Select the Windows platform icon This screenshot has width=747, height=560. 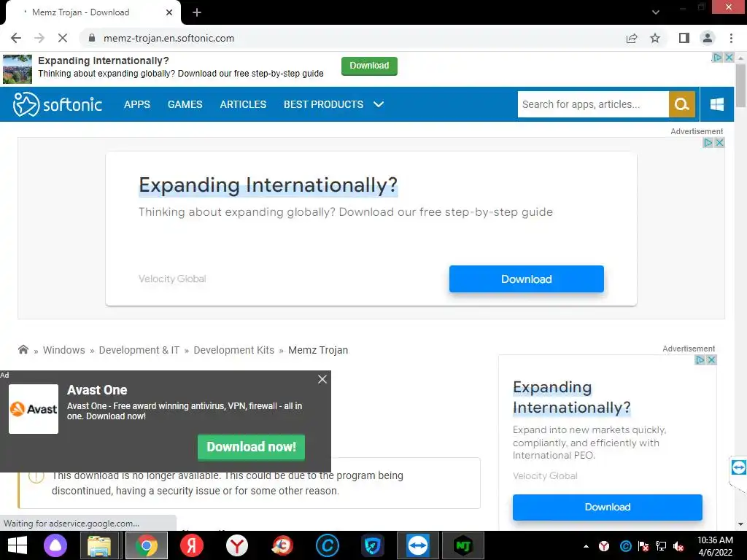click(x=716, y=104)
